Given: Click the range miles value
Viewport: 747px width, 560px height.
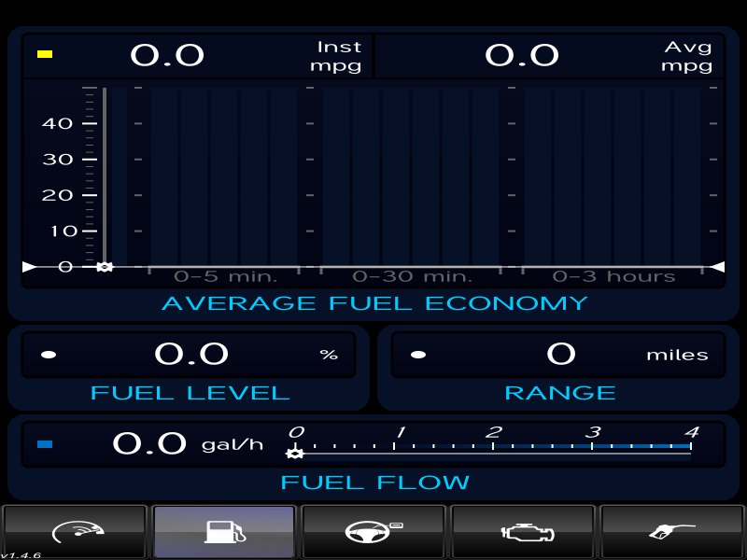Looking at the screenshot, I should [561, 354].
